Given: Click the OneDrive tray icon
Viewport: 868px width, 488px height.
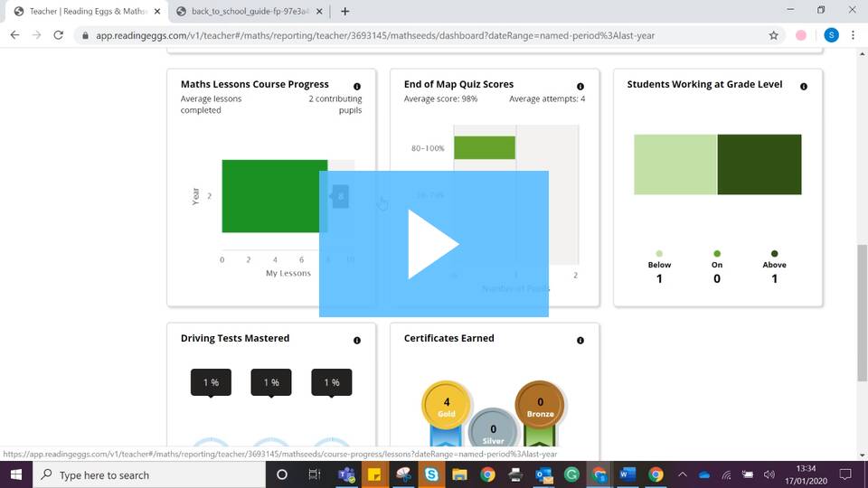Looking at the screenshot, I should (x=704, y=474).
